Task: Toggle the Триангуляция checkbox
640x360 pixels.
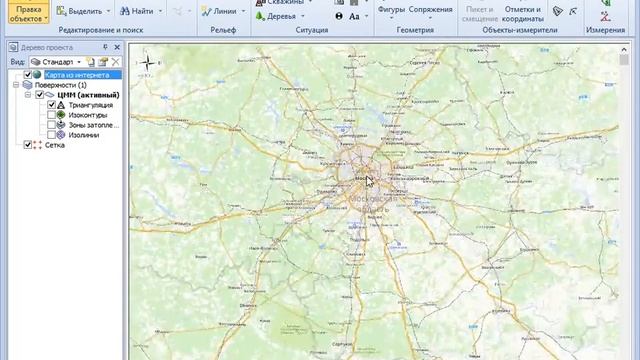Action: tap(51, 105)
